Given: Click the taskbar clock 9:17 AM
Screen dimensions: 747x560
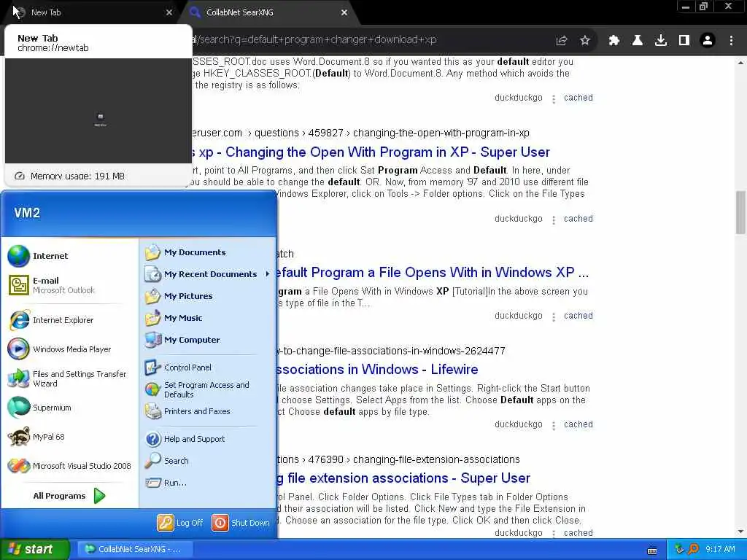Looking at the screenshot, I should tap(720, 550).
